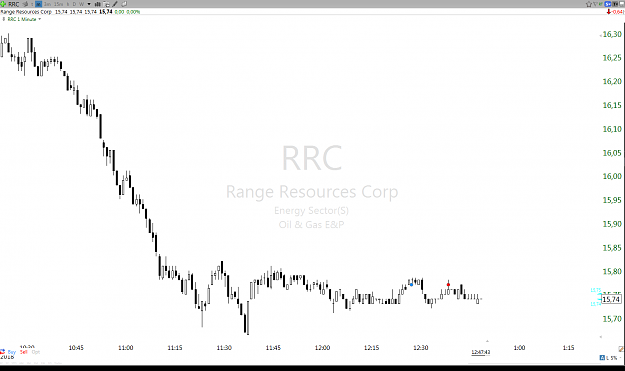The height and width of the screenshot is (371, 625).
Task: Click the 12:00 time axis label
Action: click(322, 348)
